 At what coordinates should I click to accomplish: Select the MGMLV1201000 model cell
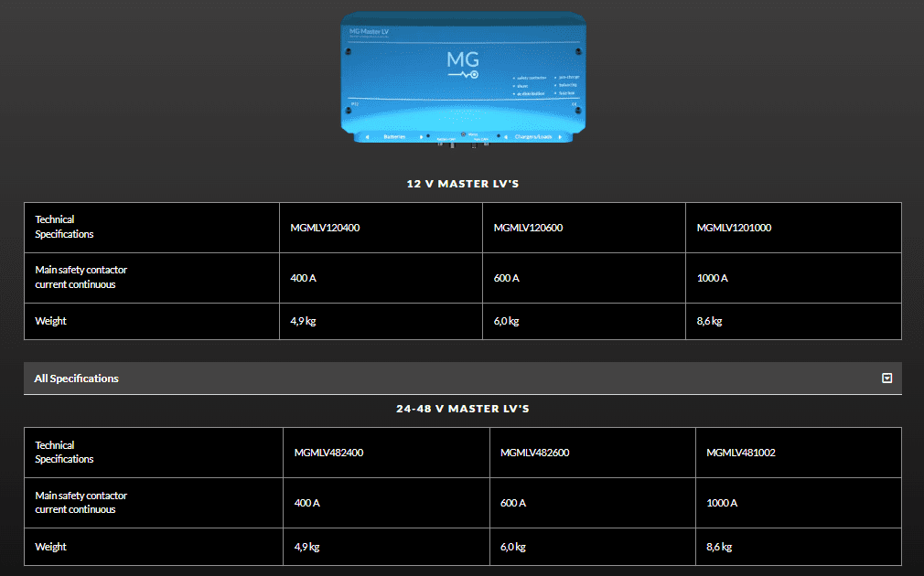tap(734, 228)
